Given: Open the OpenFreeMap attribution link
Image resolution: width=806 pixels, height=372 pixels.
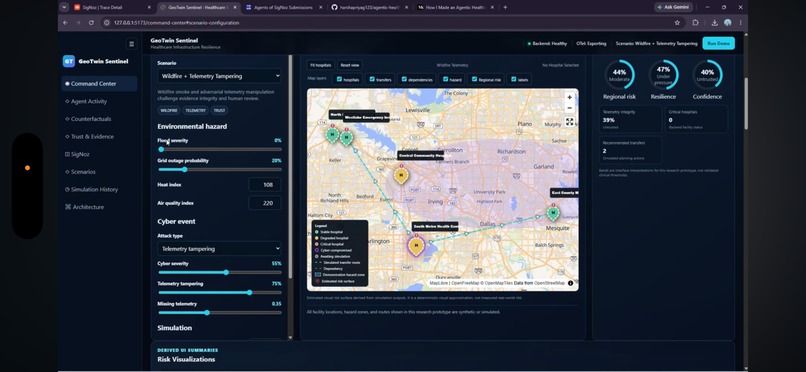Looking at the screenshot, I should click(x=464, y=283).
